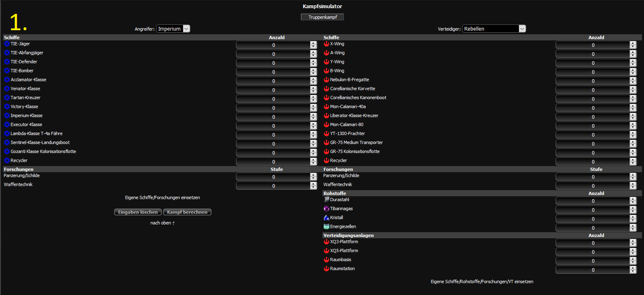Click Eigene Schiffe/Forschungen einsetzen link
The image size is (644, 295).
click(x=162, y=197)
